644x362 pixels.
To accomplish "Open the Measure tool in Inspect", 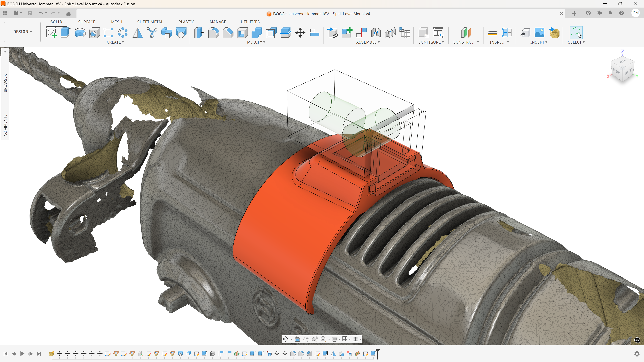I will tap(493, 33).
